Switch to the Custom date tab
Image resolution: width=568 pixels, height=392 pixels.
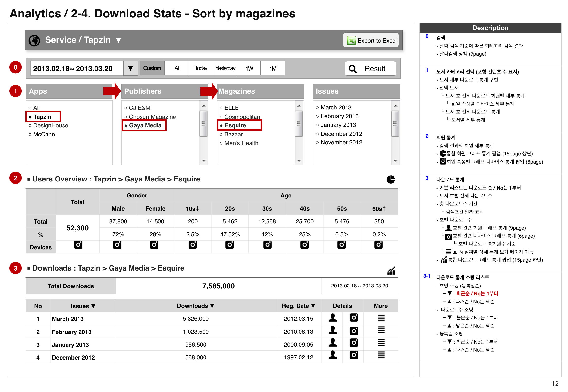(152, 68)
